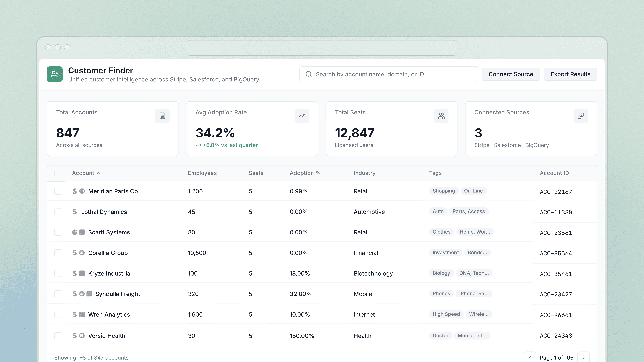The height and width of the screenshot is (362, 644).
Task: Click the round source icon beside Corellia Group
Action: pyautogui.click(x=82, y=253)
